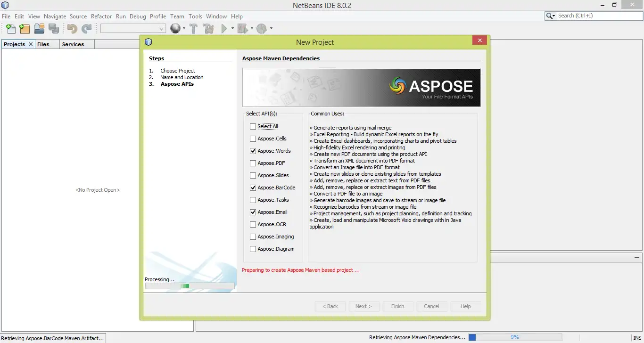The image size is (644, 343).
Task: Click the Help button in dialog
Action: click(x=465, y=306)
